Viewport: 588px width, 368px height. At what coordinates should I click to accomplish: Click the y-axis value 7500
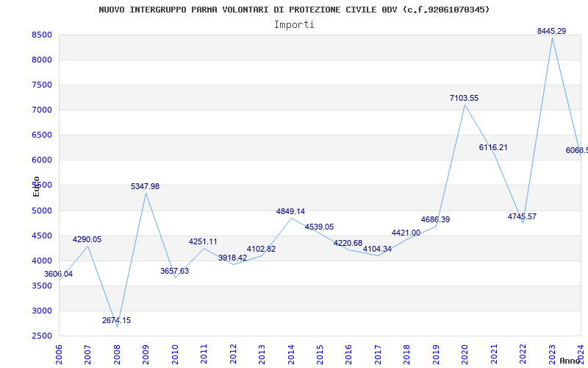coord(42,85)
